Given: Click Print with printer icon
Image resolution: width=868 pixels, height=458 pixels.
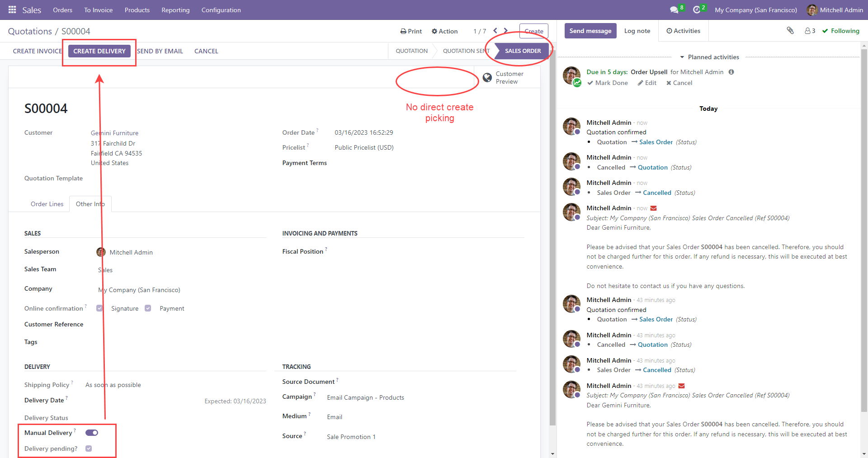Looking at the screenshot, I should click(411, 31).
